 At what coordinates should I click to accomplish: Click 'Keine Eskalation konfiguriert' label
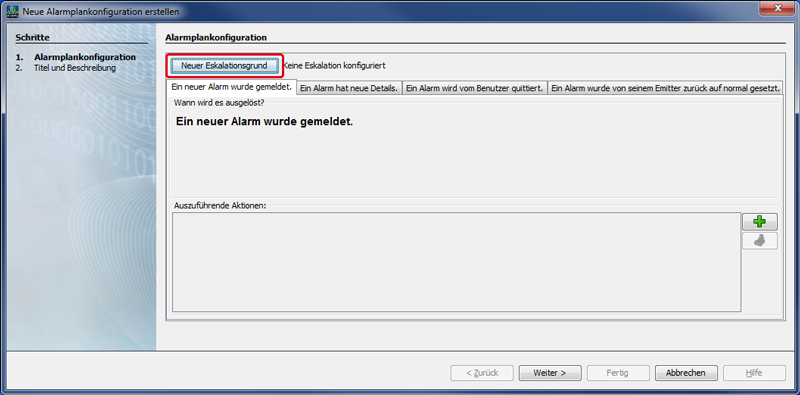tap(334, 66)
